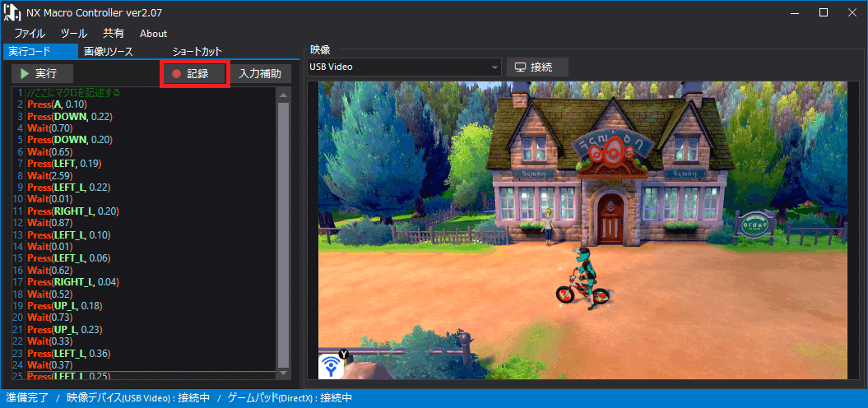The image size is (868, 408).
Task: Start recording with the 記録 button
Action: (194, 74)
